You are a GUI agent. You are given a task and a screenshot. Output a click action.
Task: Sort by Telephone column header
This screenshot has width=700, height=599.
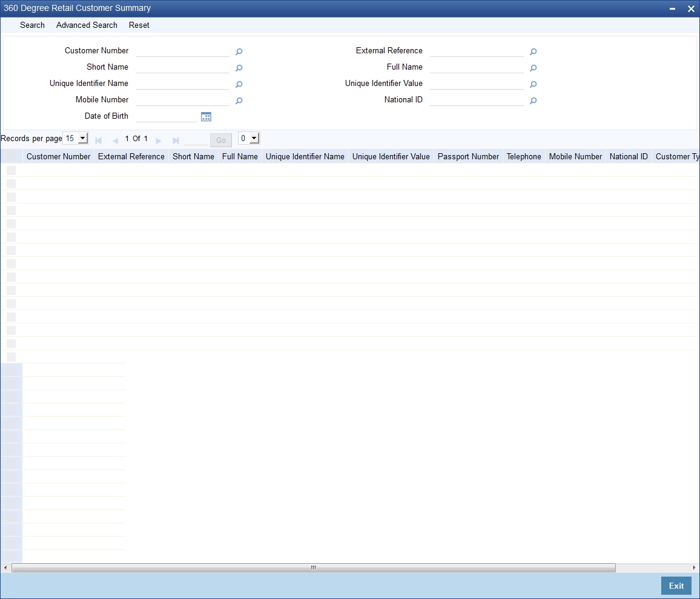click(x=524, y=156)
